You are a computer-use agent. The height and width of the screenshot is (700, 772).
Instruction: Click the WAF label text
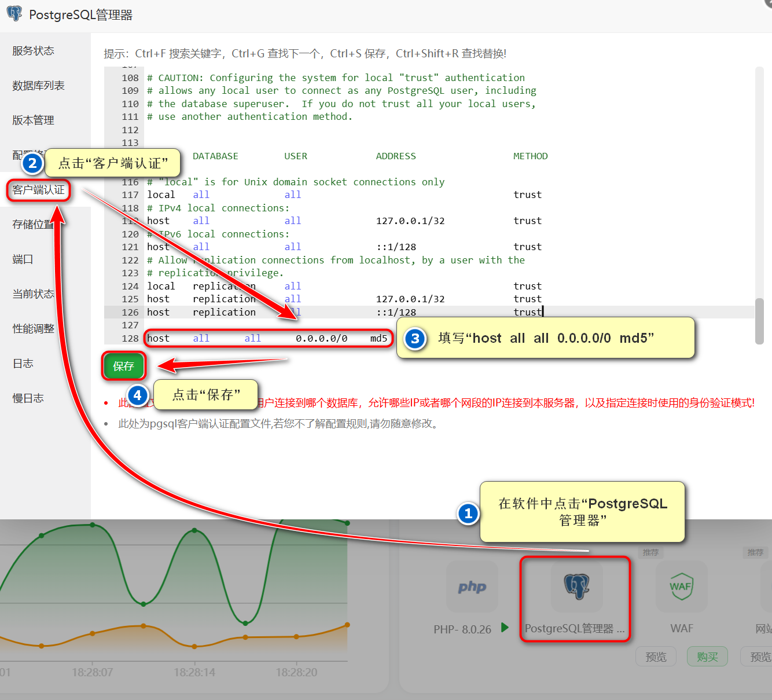(x=682, y=628)
